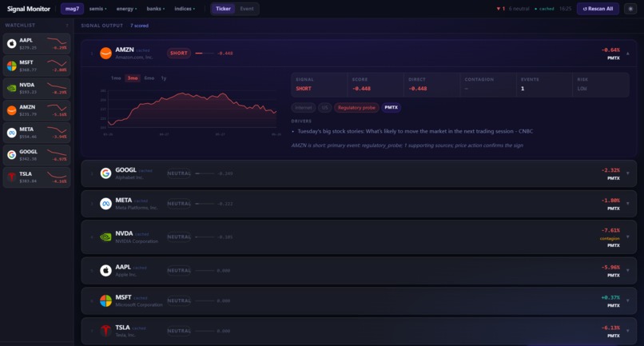Click the Rescan All button
This screenshot has width=644, height=346.
598,9
